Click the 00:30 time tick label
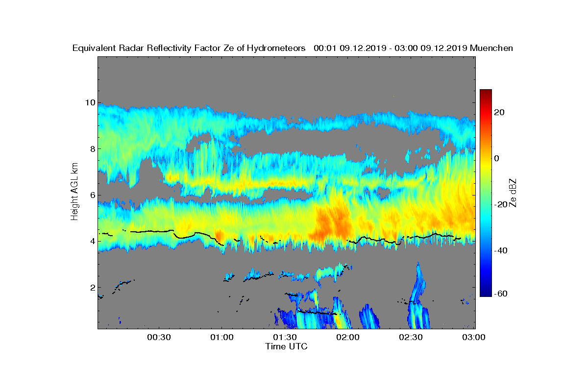588x392 pixels. pyautogui.click(x=159, y=337)
